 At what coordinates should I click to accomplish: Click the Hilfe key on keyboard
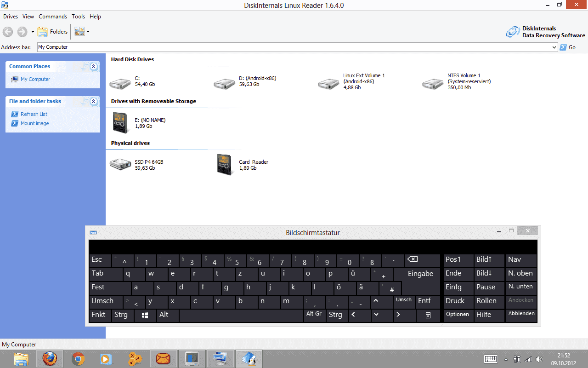click(489, 316)
